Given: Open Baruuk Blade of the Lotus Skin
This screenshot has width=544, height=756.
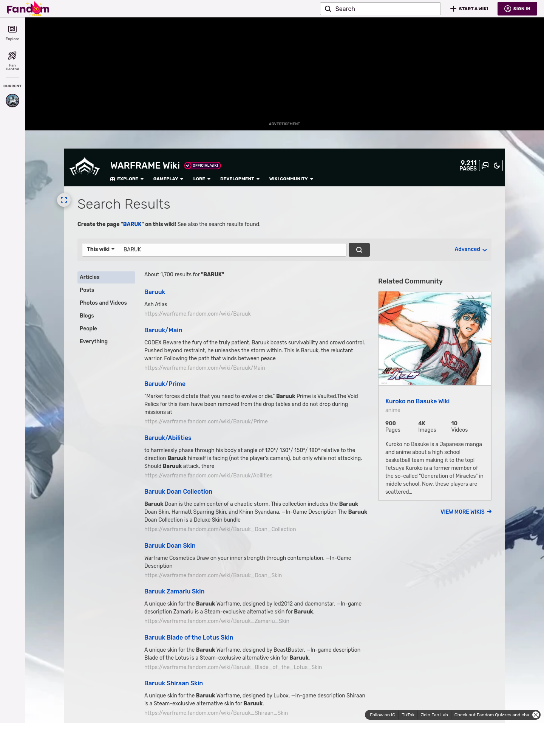Looking at the screenshot, I should click(189, 637).
